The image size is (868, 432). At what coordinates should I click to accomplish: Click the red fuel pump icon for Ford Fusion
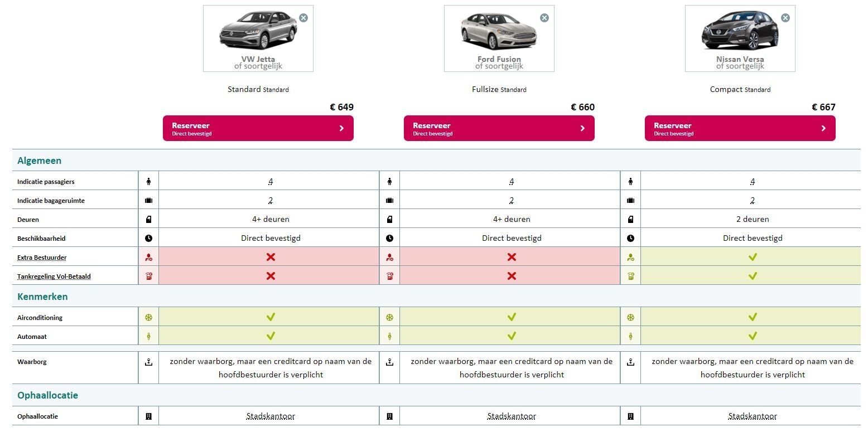(x=389, y=276)
